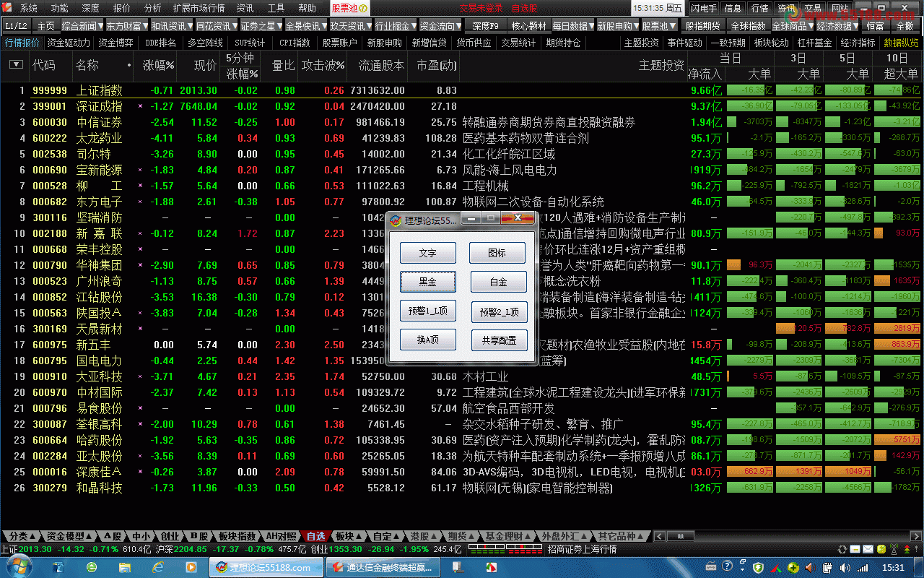Viewport: 924px width, 578px height.
Task: Expand the 东方财富 dropdown
Action: coord(127,26)
